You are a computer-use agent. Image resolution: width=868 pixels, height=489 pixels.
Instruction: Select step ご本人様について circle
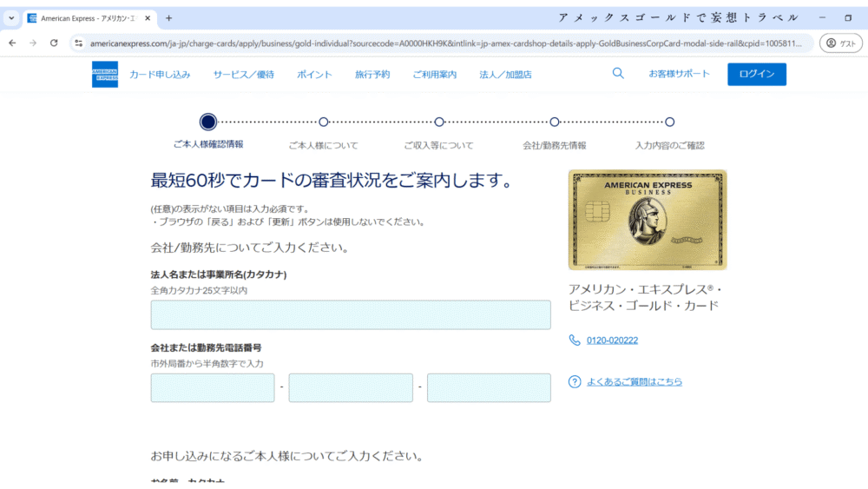click(324, 122)
